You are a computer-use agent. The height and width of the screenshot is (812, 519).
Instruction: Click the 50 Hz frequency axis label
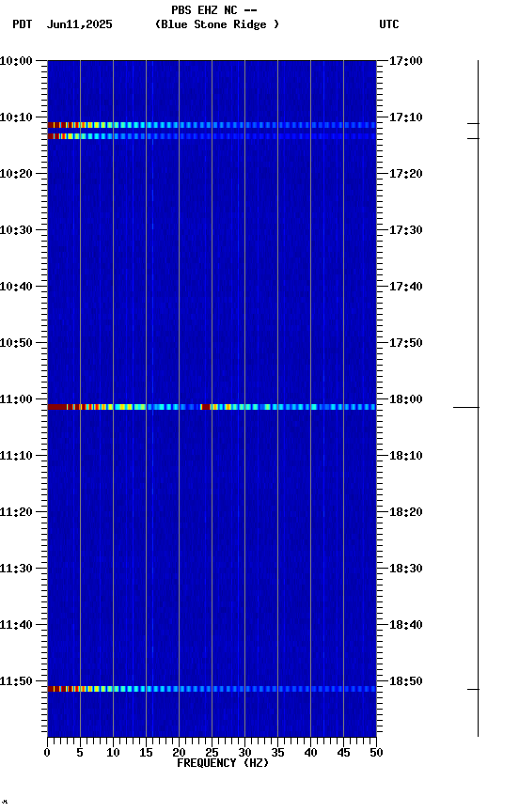tap(376, 753)
